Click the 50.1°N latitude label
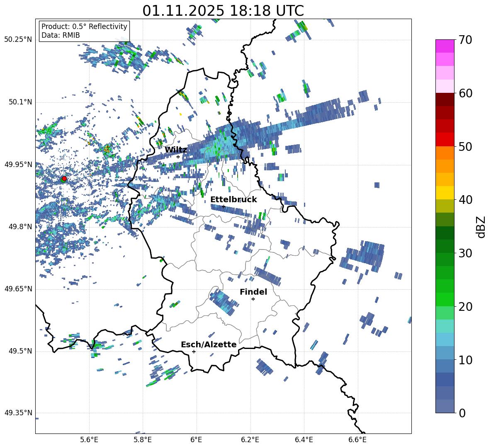Image resolution: width=491 pixels, height=448 pixels. 20,102
